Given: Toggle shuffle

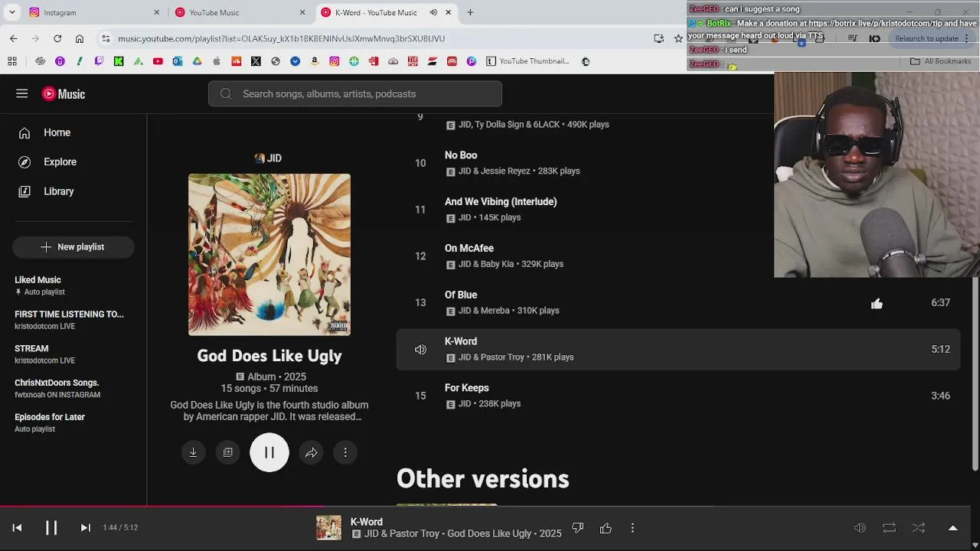Looking at the screenshot, I should coord(919,528).
